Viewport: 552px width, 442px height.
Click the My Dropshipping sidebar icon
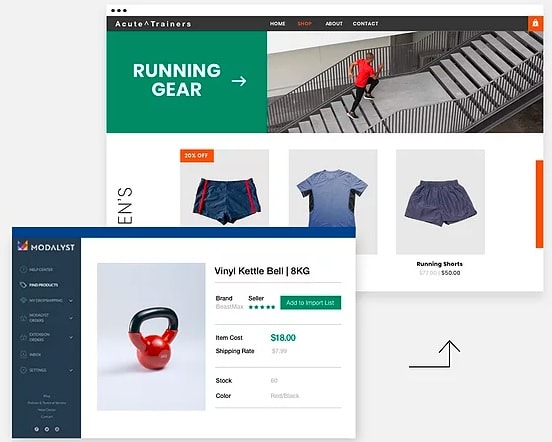click(x=23, y=300)
